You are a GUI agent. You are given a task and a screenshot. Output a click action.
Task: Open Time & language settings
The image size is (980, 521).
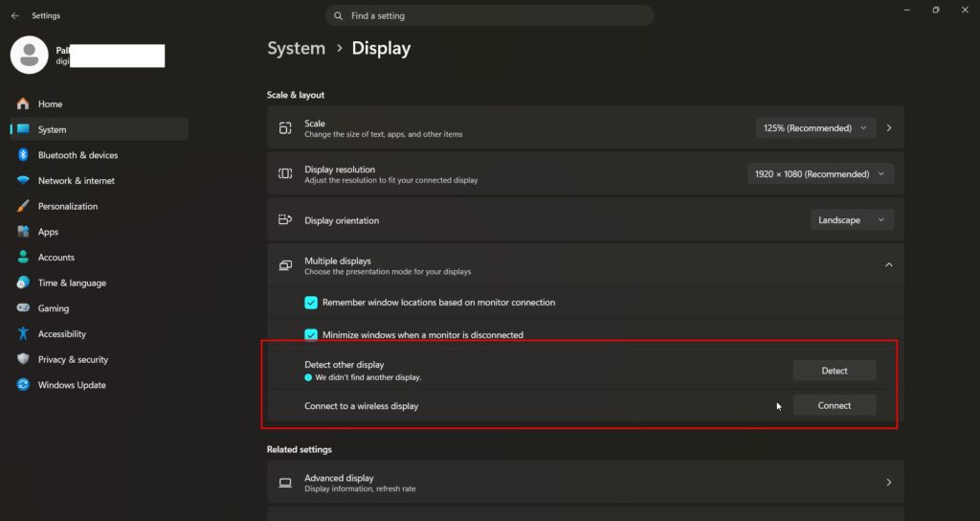coord(99,283)
